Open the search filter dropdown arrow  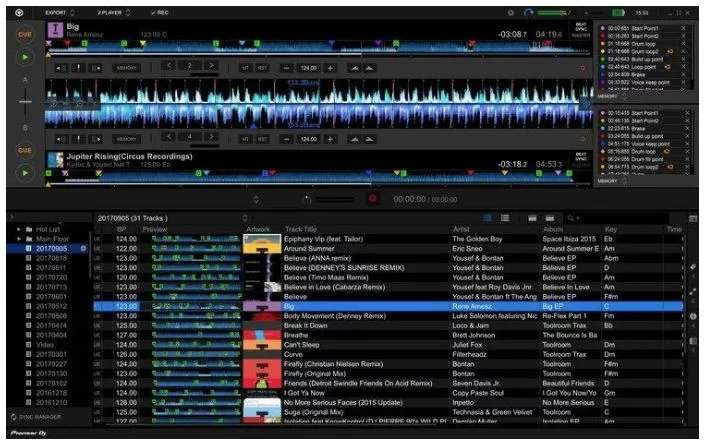pos(578,219)
